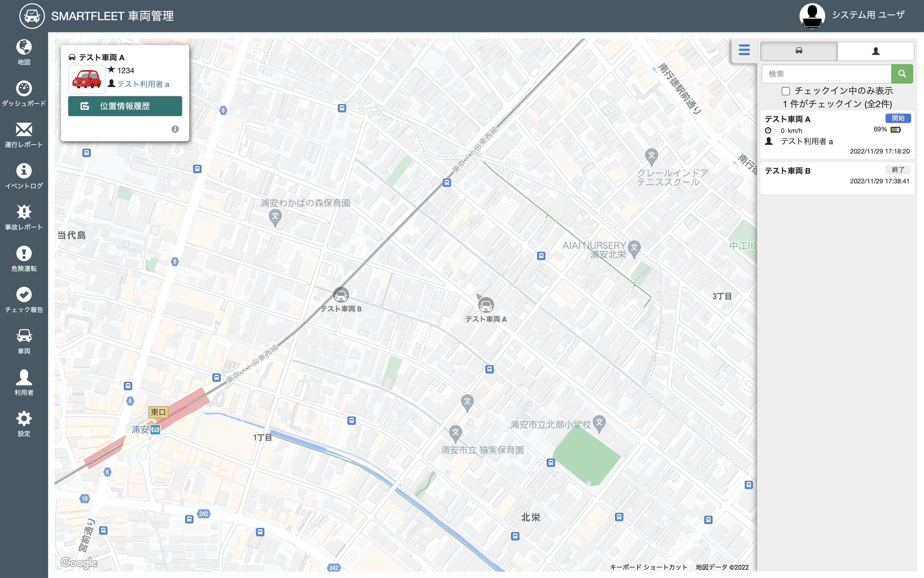The width and height of the screenshot is (924, 578).
Task: Click the red car thumbnail image
Action: click(x=87, y=79)
